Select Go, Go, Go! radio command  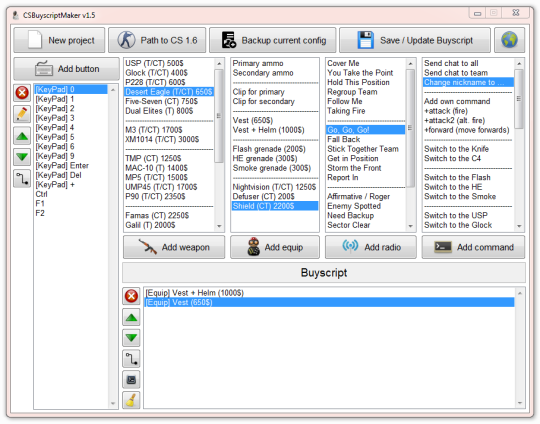coord(365,130)
